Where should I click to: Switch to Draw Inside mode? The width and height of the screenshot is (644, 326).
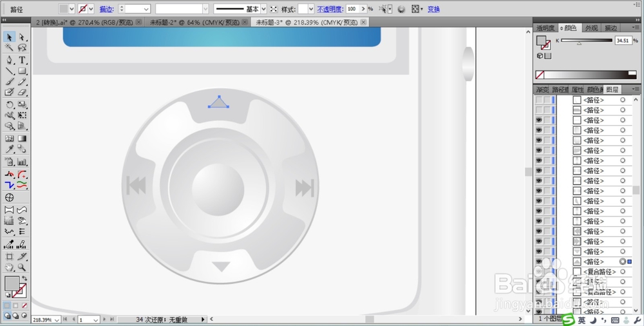coord(24,316)
